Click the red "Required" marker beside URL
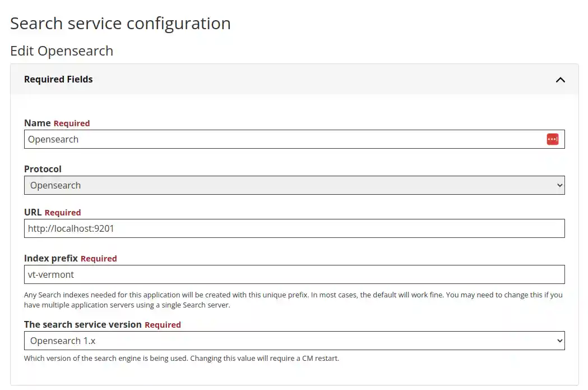The height and width of the screenshot is (390, 588). (63, 213)
